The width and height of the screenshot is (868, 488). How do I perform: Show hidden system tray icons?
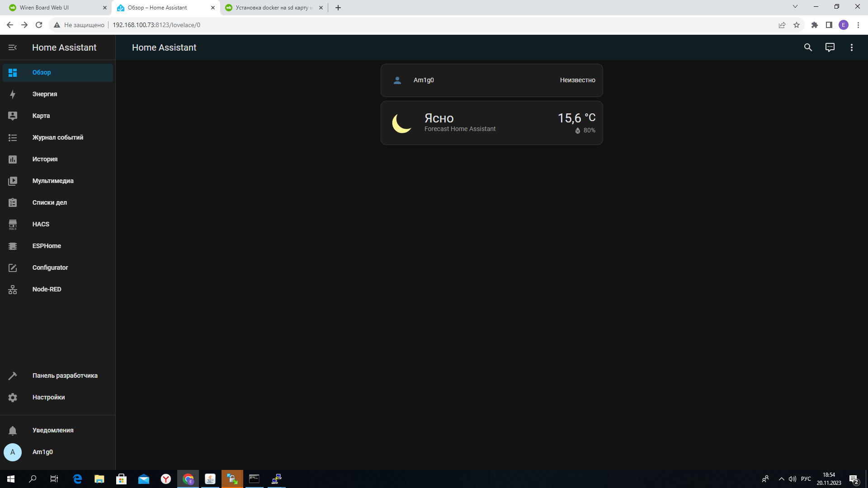tap(781, 479)
